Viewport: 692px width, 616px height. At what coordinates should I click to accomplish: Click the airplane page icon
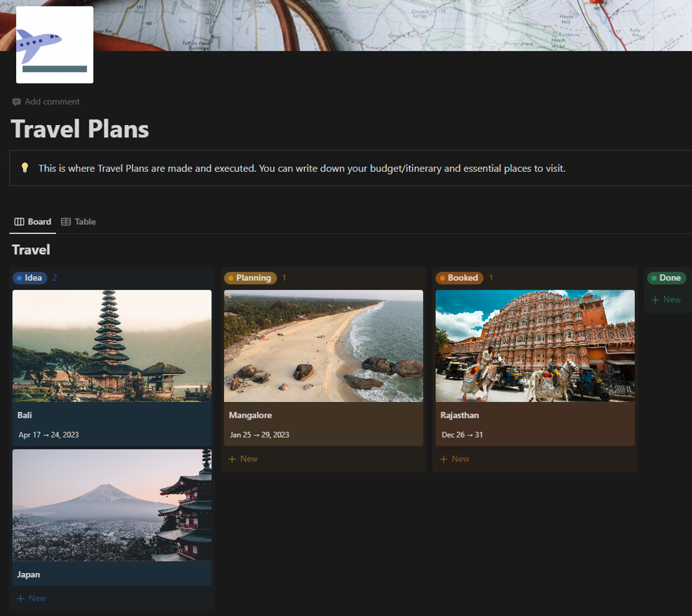tap(54, 45)
